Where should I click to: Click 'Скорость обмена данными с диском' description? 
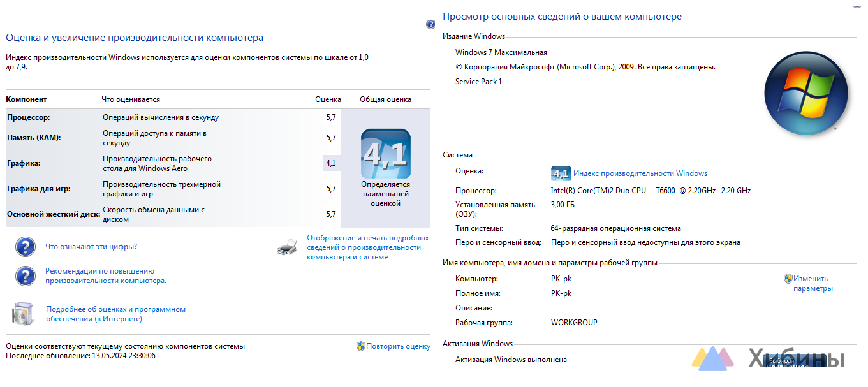pos(154,214)
